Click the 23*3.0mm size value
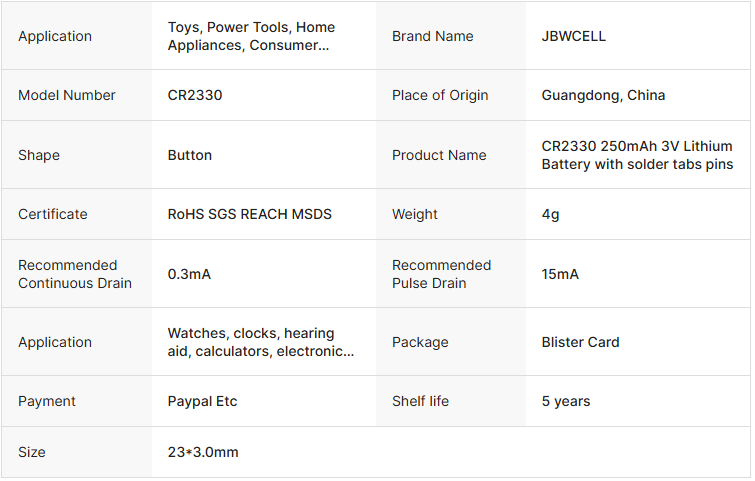This screenshot has width=755, height=481. [203, 452]
